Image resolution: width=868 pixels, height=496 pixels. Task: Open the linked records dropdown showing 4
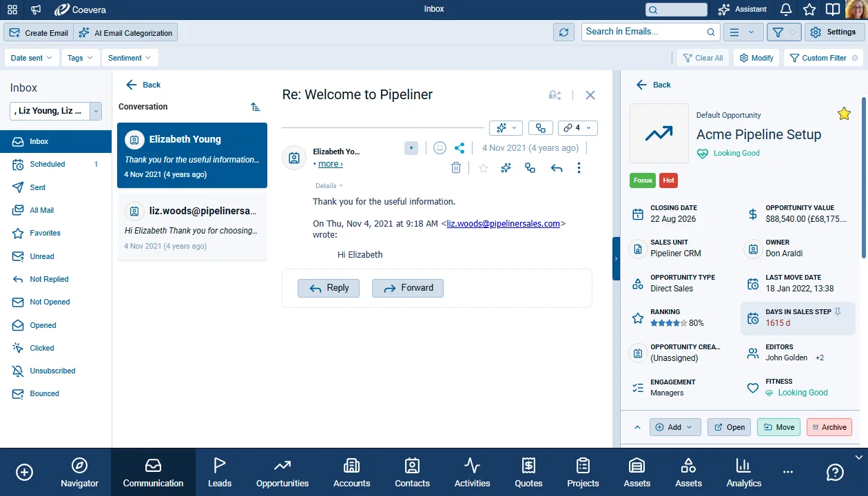[x=578, y=127]
